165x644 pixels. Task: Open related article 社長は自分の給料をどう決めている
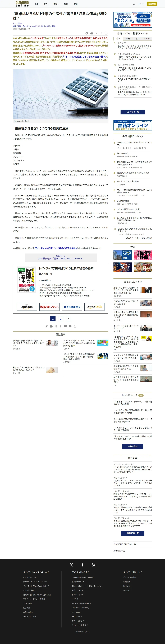point(29,369)
